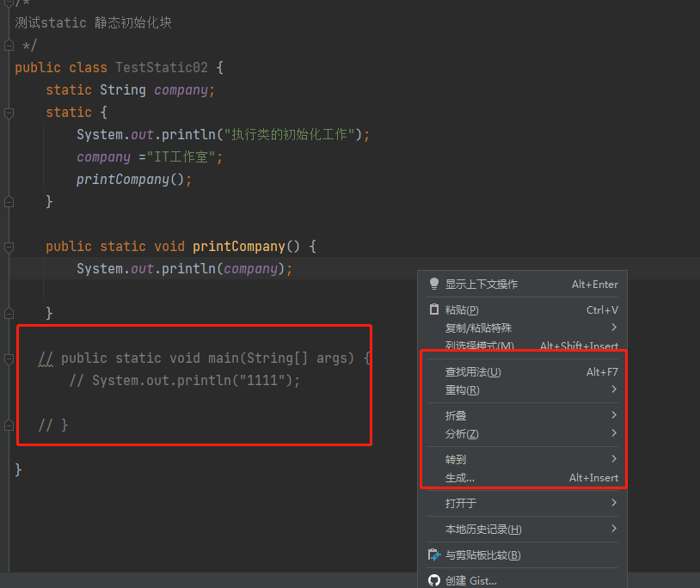Choose 查找用法(U) in the context menu

tap(522, 371)
